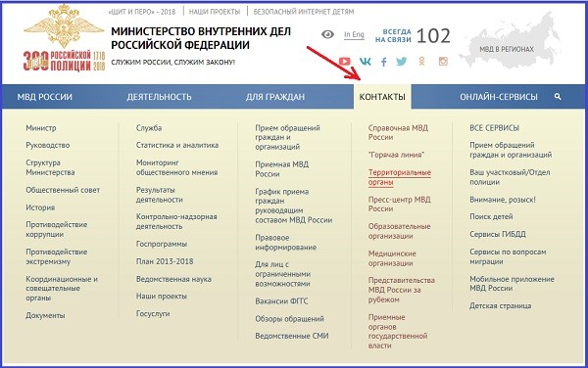
Task: Toggle the eye accessibility version icon
Action: click(327, 35)
